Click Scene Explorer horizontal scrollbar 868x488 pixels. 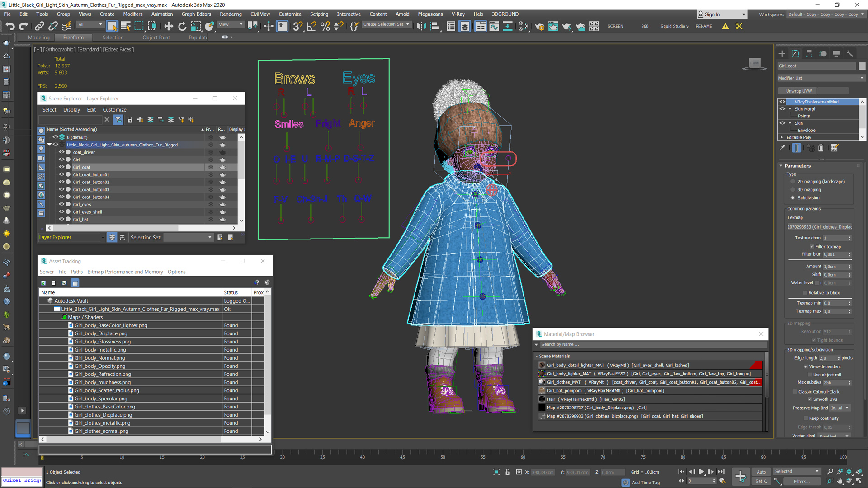(142, 228)
